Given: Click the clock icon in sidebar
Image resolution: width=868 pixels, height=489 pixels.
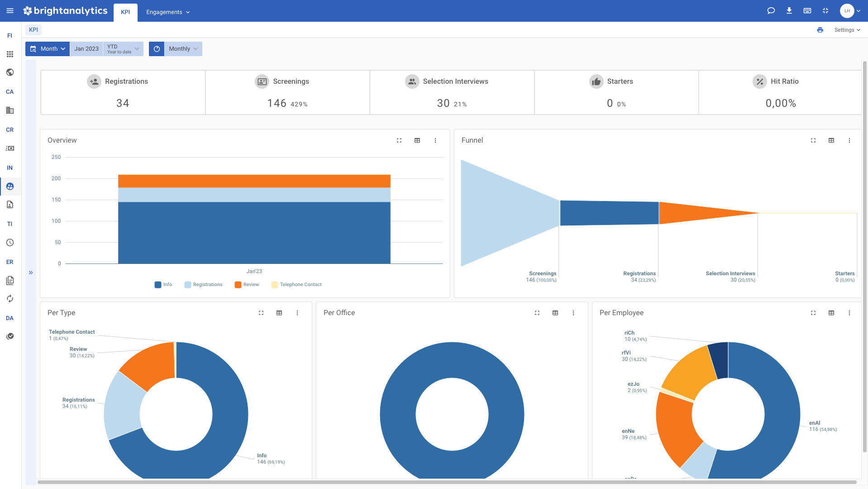Looking at the screenshot, I should [10, 243].
